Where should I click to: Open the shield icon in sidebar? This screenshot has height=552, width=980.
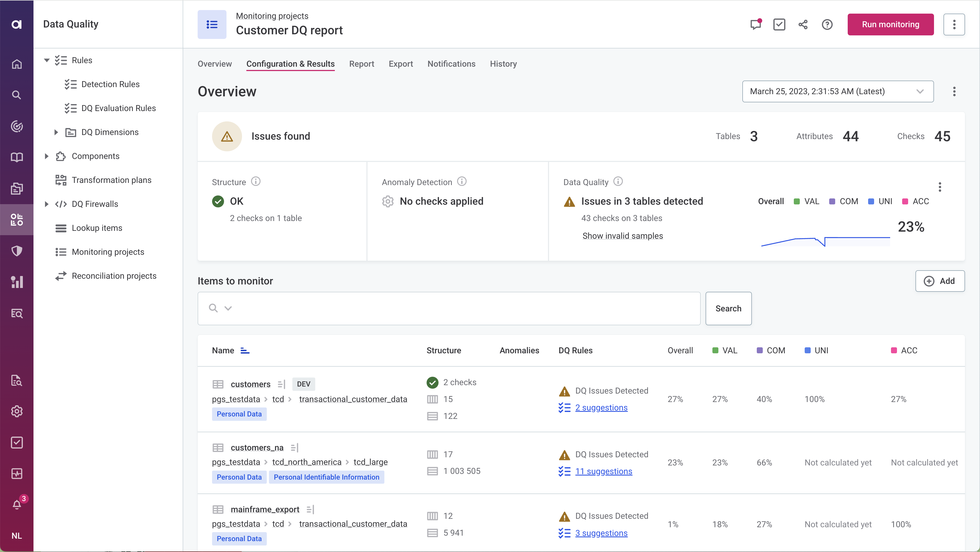17,251
